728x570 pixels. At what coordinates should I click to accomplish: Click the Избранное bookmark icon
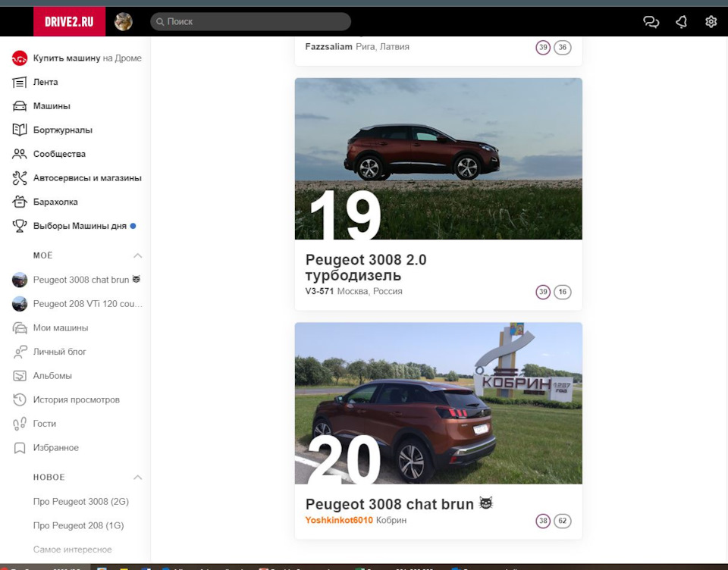(x=20, y=448)
